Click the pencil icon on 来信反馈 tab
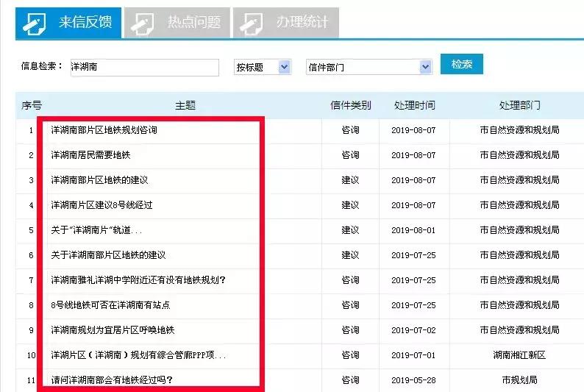Screen dimensions: 584x392 point(35,24)
